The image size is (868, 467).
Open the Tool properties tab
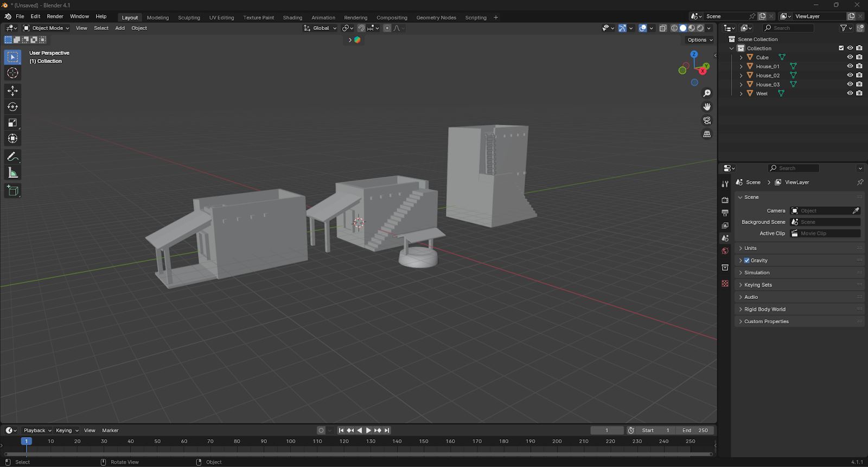[725, 184]
